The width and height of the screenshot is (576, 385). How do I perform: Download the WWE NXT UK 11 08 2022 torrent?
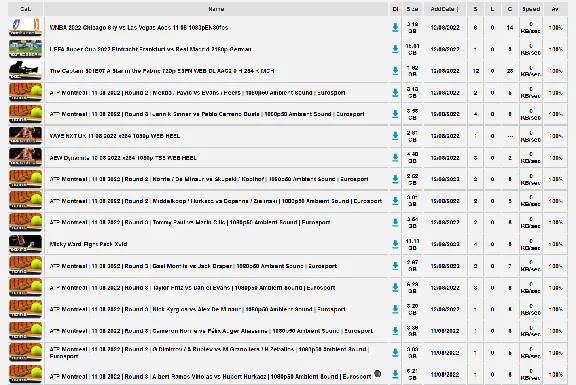tap(395, 136)
